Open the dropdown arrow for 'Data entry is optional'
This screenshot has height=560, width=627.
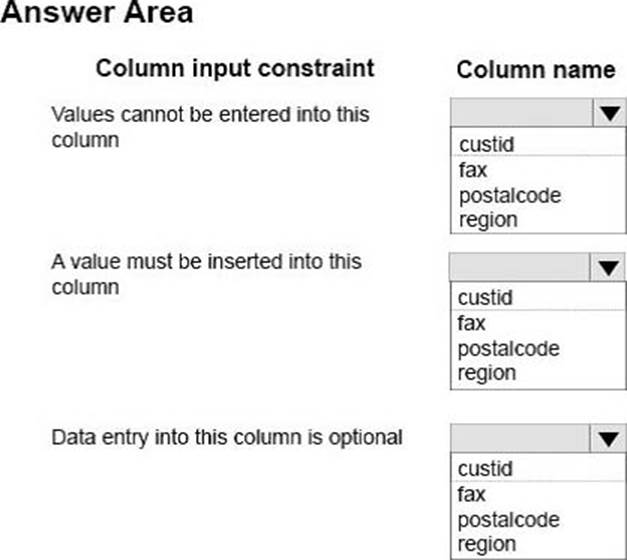click(x=607, y=438)
